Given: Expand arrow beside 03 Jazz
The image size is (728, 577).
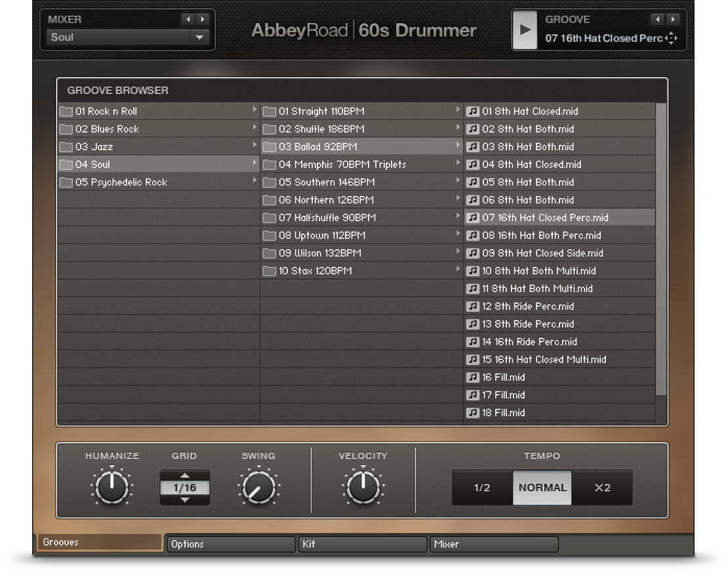Looking at the screenshot, I should (254, 145).
